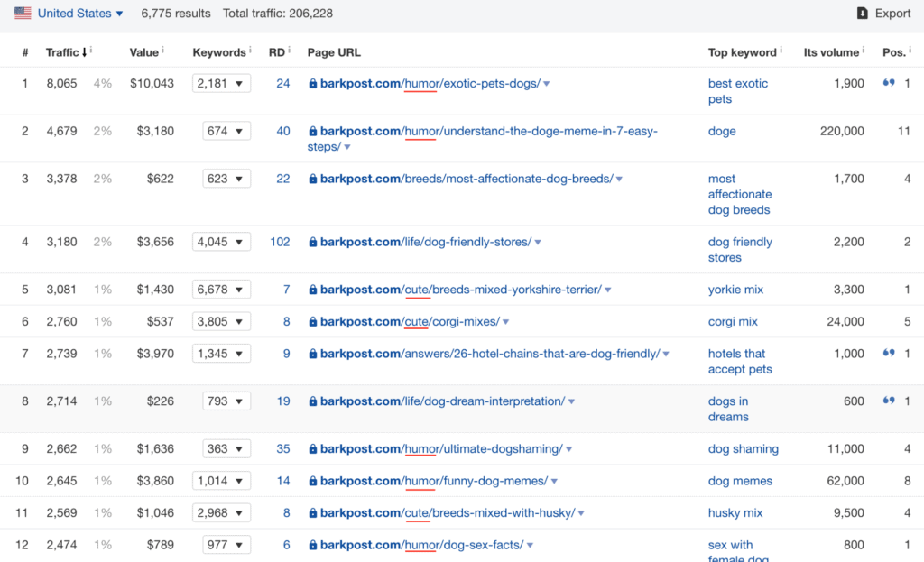Click the info icon beside the Value header
The image size is (924, 562).
pos(162,51)
